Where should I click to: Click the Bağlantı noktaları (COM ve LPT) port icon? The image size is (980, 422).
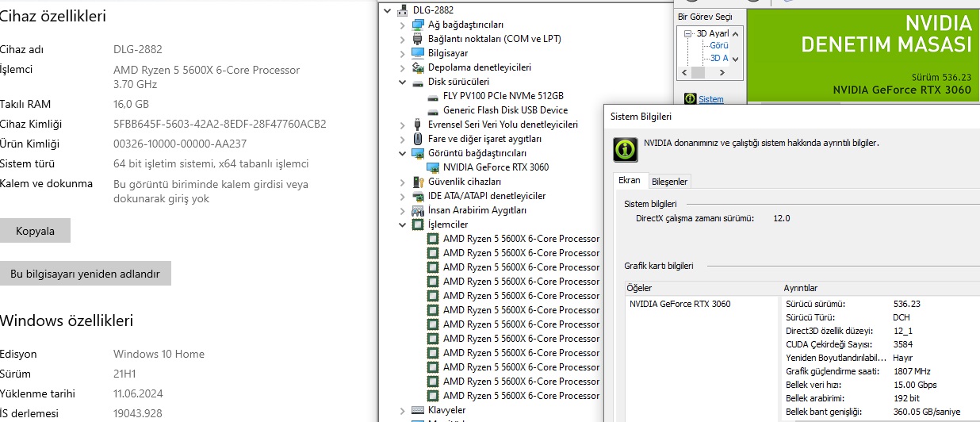[x=418, y=39]
